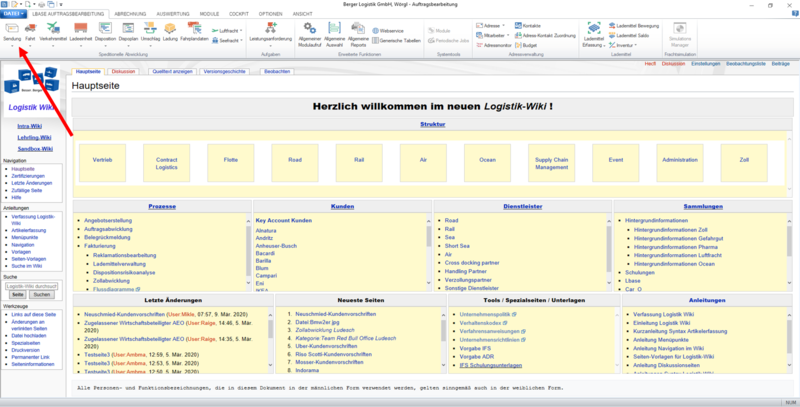Open the Allgemeine Reports icon
Viewport: 800px width, 407px height.
coord(358,28)
